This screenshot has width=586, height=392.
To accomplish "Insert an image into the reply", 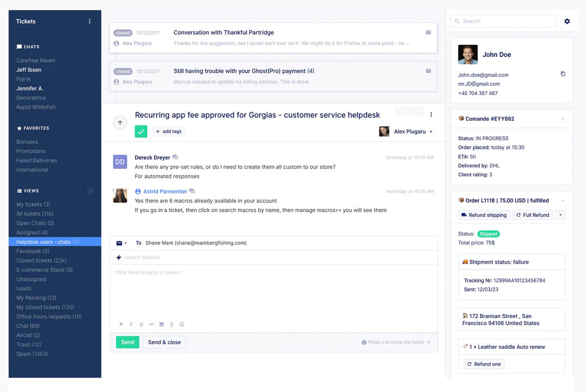I will 161,324.
